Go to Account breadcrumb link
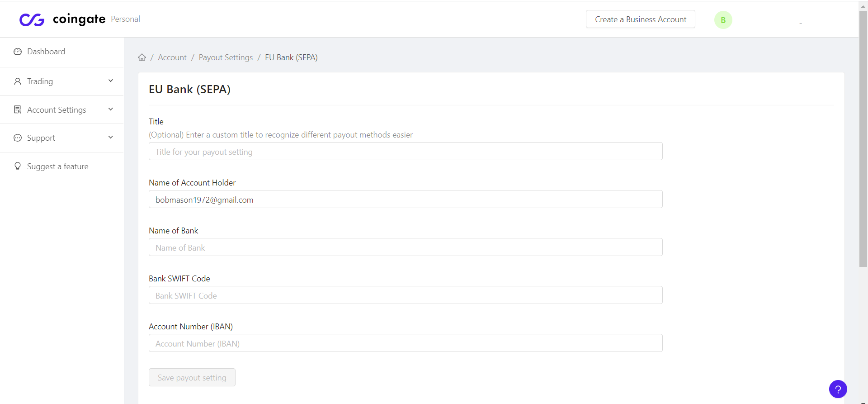The height and width of the screenshot is (404, 868). (x=172, y=57)
